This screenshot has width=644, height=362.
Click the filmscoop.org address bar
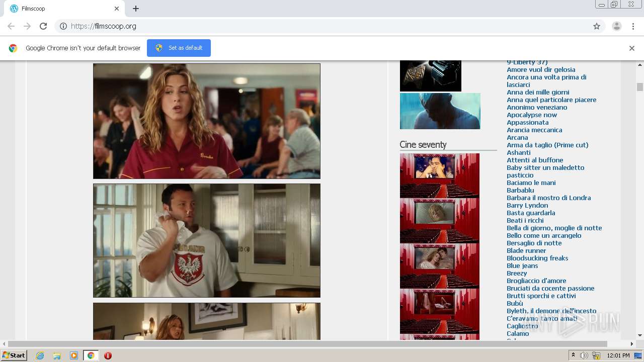(322, 26)
